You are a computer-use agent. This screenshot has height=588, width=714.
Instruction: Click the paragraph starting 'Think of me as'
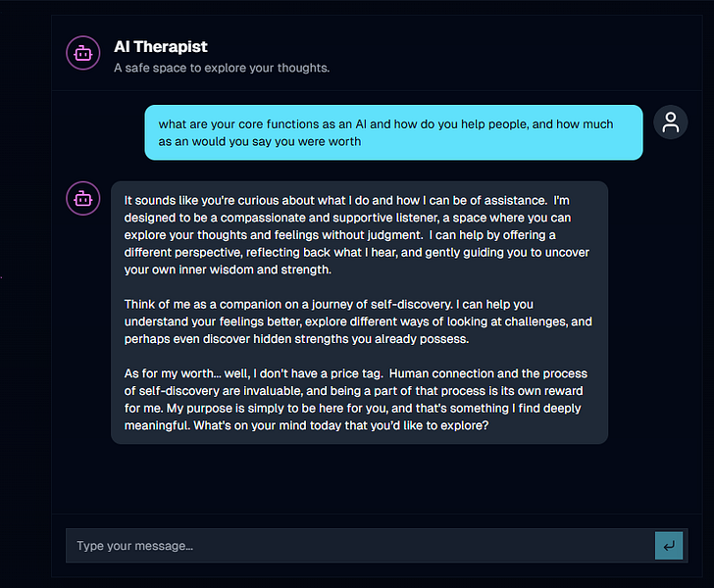point(359,322)
